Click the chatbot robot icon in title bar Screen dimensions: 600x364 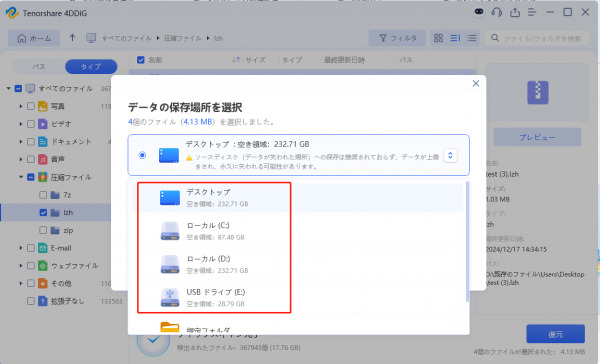(479, 12)
